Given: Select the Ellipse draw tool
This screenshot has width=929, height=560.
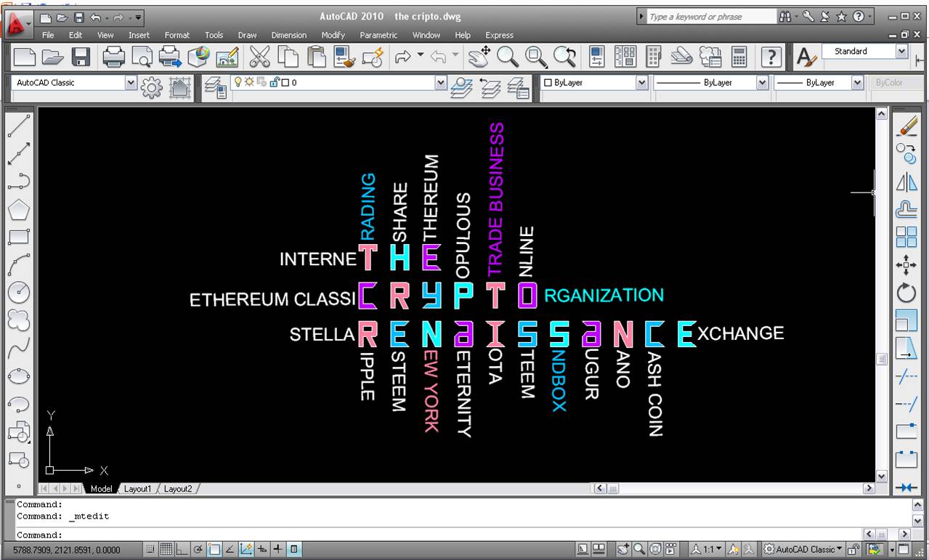Looking at the screenshot, I should [19, 376].
